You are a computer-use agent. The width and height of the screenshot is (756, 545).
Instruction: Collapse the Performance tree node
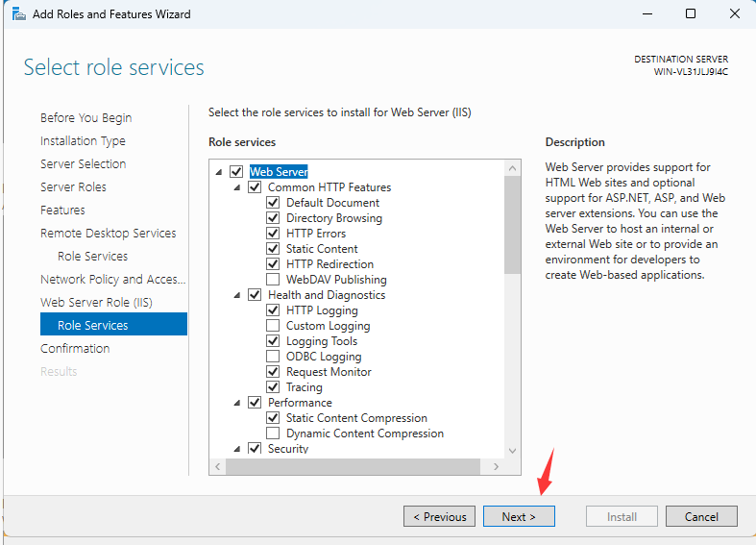tap(236, 403)
